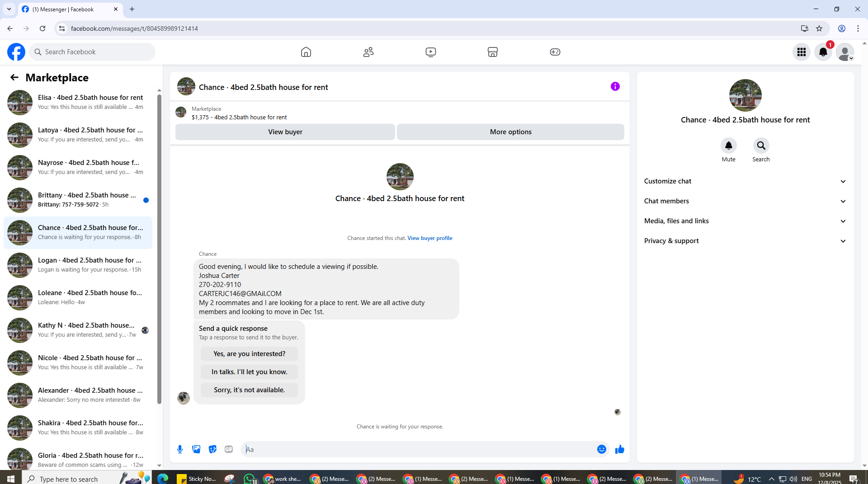The width and height of the screenshot is (868, 484).
Task: Mute this chat with the bell icon
Action: tap(728, 146)
